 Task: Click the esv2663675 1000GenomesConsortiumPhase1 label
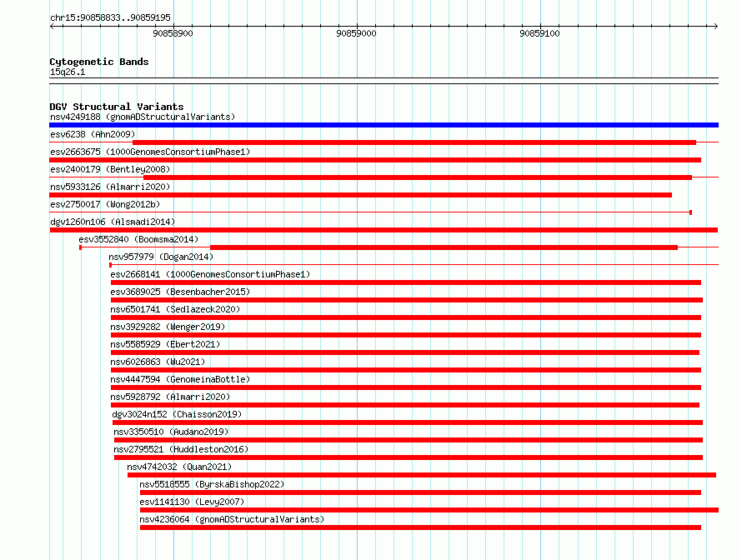click(150, 152)
